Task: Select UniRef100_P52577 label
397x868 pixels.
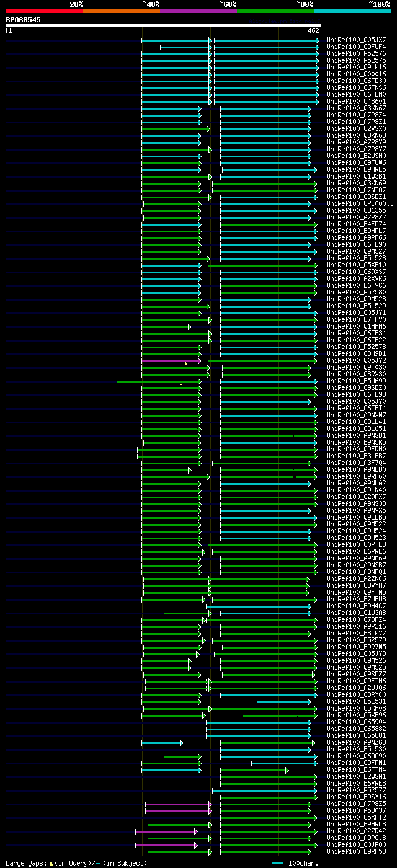Action: (356, 790)
